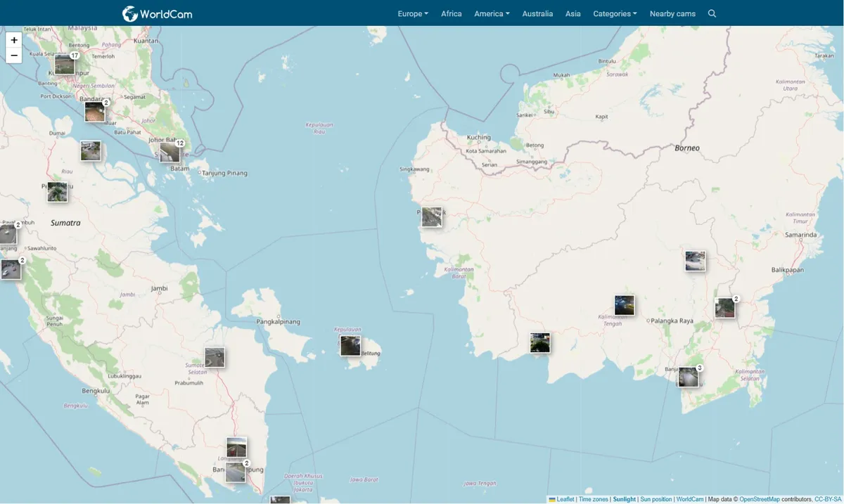Open the CC-BY-SA license link
The image size is (844, 504).
(x=828, y=499)
